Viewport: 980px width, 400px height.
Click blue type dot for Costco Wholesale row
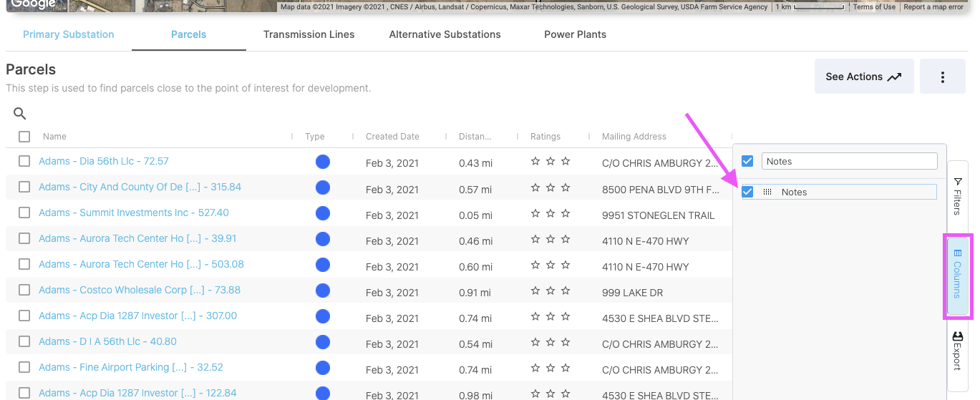coord(323,291)
